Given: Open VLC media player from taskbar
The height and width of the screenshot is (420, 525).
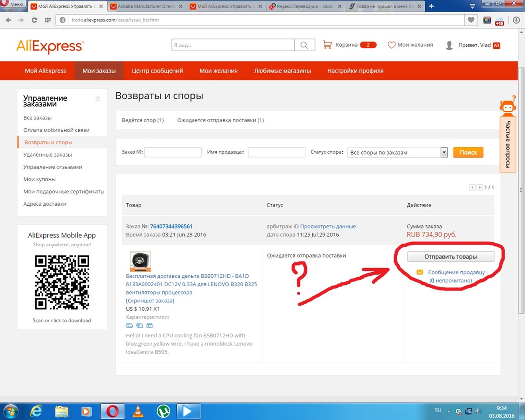Looking at the screenshot, I should click(x=138, y=411).
